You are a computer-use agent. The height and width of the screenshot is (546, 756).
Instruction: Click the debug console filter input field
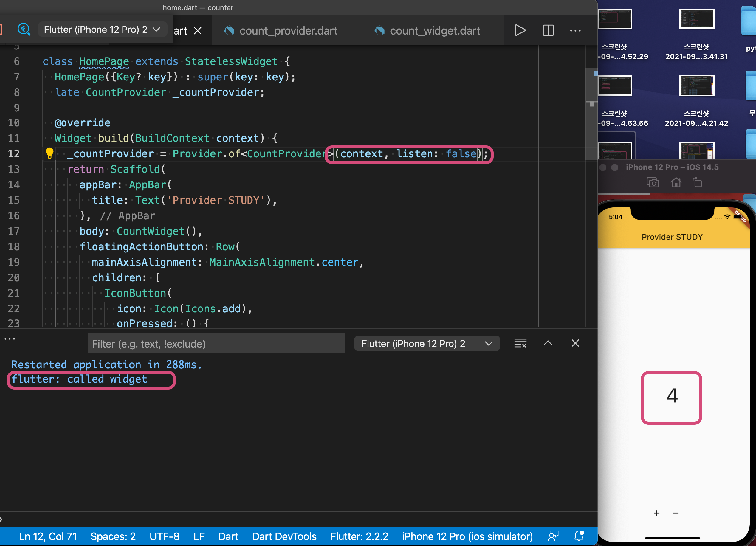click(216, 344)
